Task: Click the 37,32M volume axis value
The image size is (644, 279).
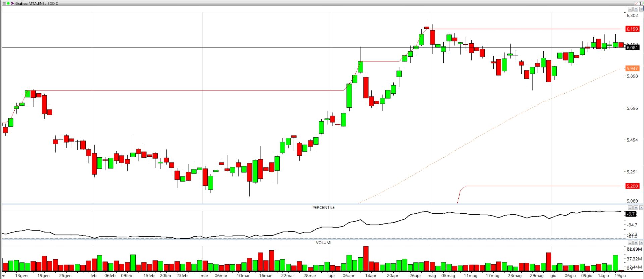Action: pyautogui.click(x=634, y=259)
